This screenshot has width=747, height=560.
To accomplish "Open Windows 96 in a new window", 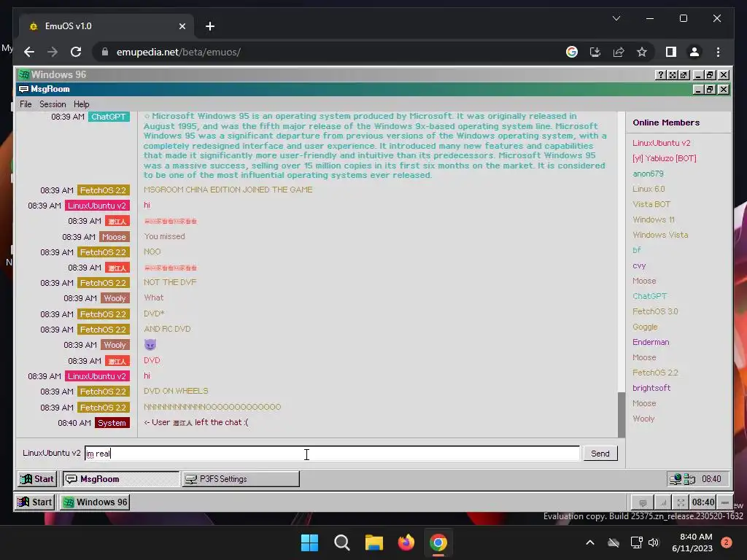I will click(684, 75).
